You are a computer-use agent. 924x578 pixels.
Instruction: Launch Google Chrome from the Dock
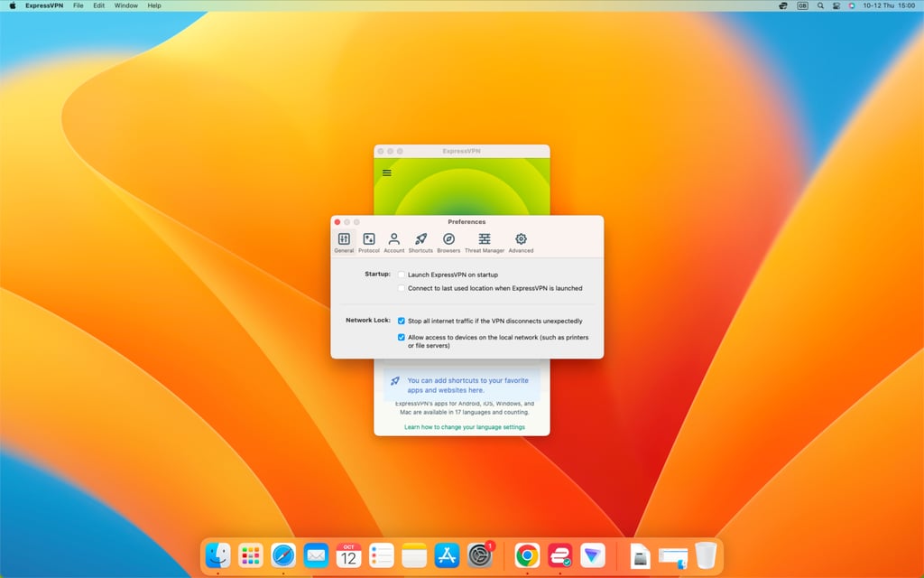527,555
